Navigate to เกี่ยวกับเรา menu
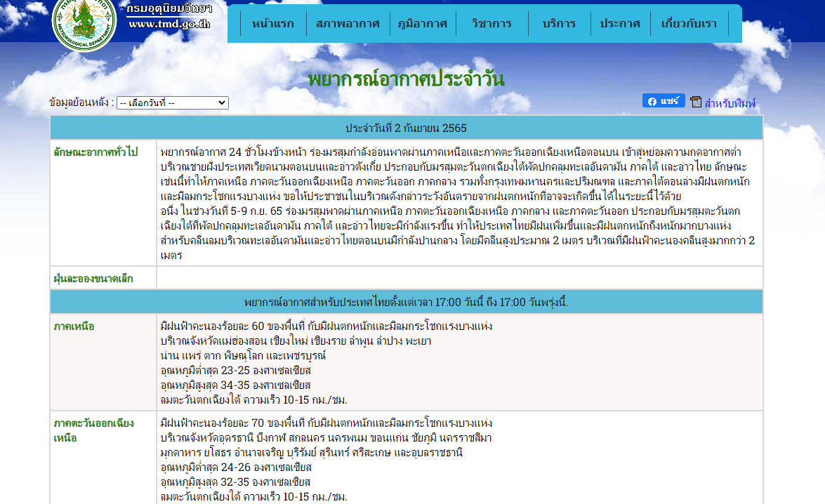 coord(689,23)
